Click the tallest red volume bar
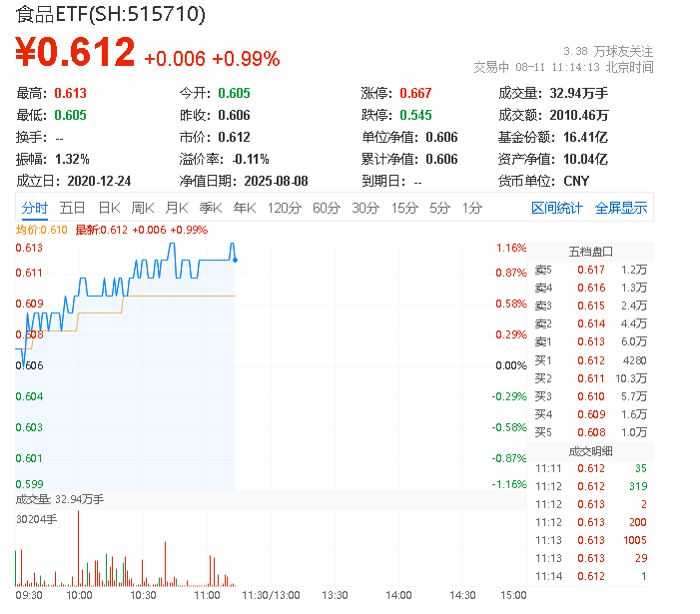 point(79,548)
